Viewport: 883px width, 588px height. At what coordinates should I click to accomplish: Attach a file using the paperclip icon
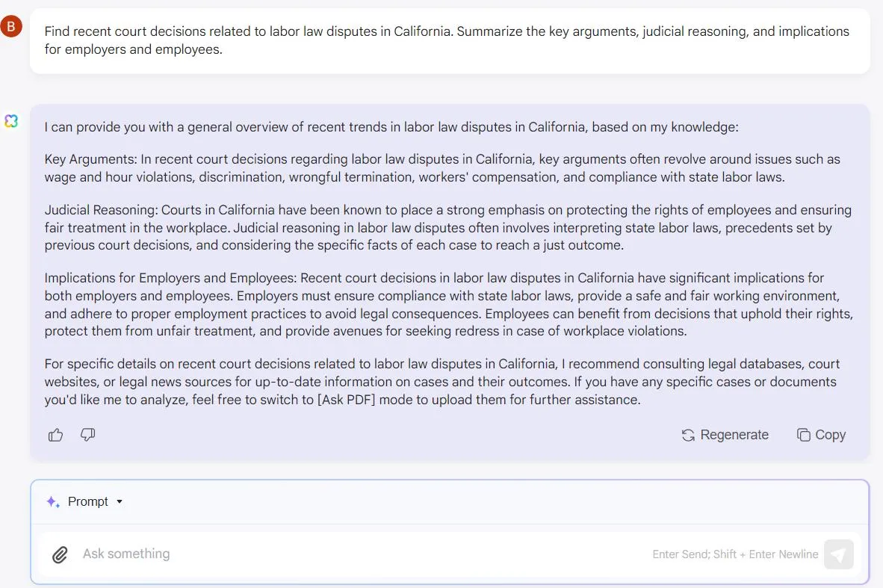60,554
